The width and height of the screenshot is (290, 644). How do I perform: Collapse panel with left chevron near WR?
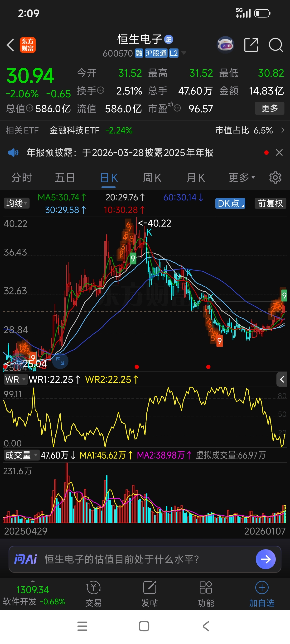(281, 379)
